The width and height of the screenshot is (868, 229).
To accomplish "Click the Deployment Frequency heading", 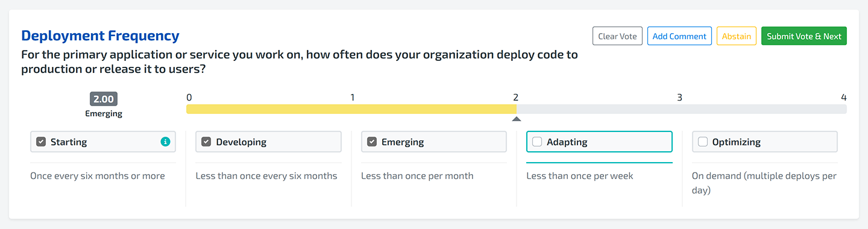I will (100, 36).
